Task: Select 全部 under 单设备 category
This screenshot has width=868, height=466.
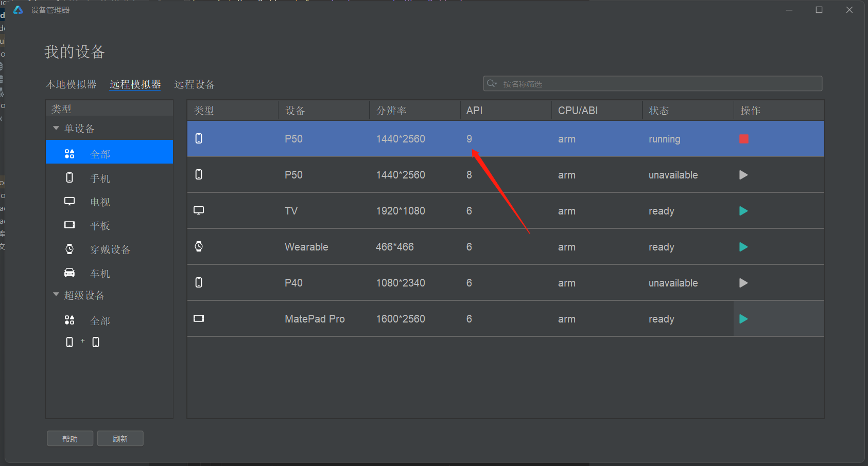Action: click(x=109, y=152)
